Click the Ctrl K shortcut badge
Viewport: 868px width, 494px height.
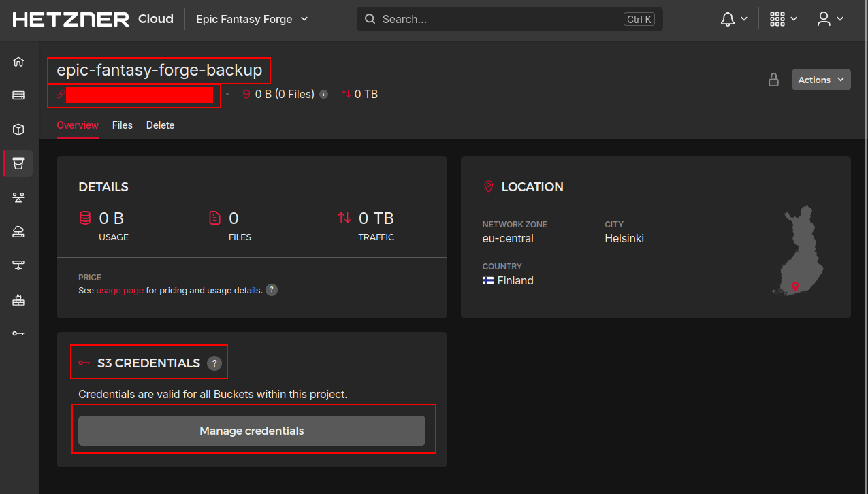(x=639, y=19)
